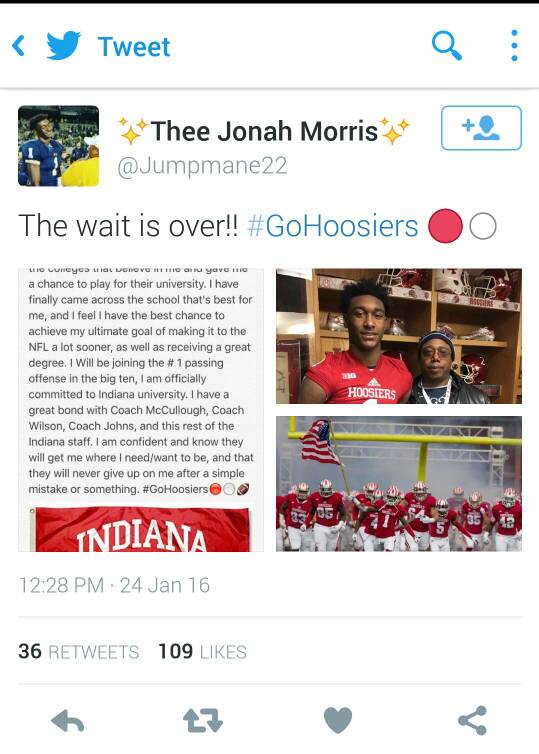This screenshot has height=754, width=539.
Task: Retweet this tweet
Action: [x=203, y=721]
